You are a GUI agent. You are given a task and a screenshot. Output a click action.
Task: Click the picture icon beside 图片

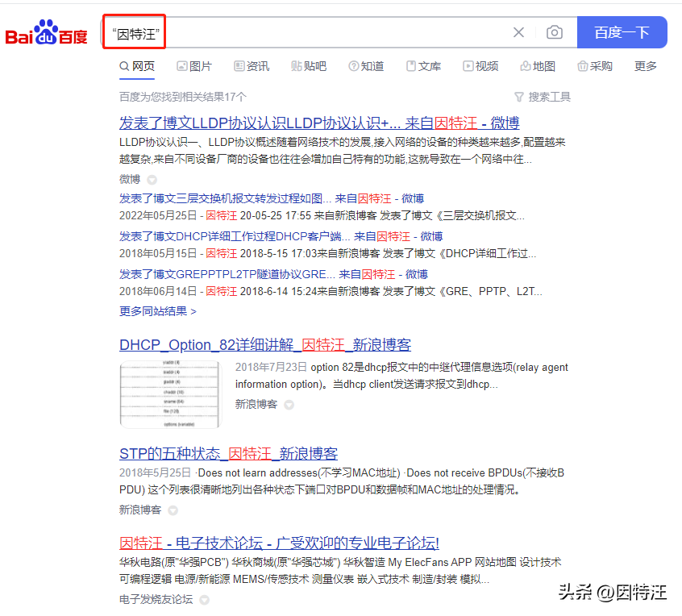[182, 66]
